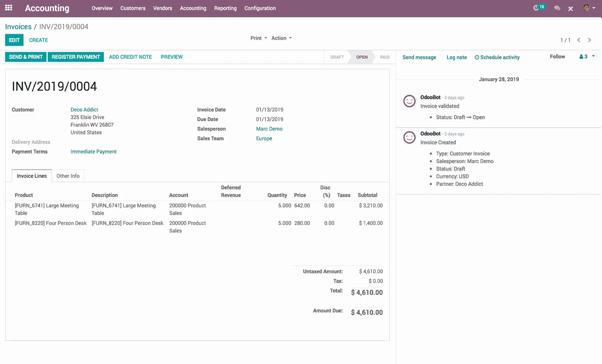Image resolution: width=602 pixels, height=364 pixels.
Task: Click the Schedule activity clock icon
Action: point(476,57)
